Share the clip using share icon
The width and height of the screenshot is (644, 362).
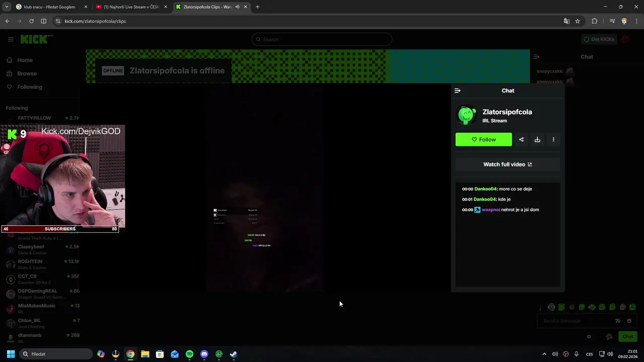[521, 139]
